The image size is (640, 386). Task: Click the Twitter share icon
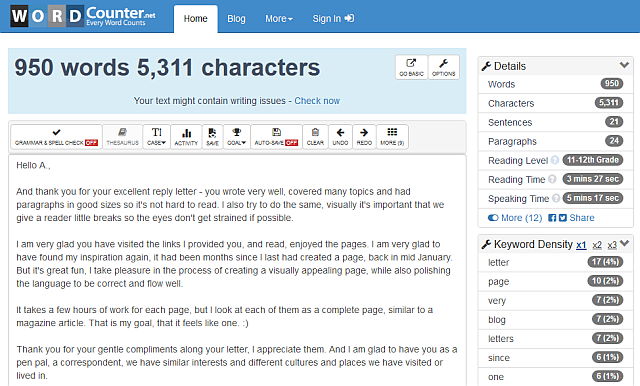[563, 218]
